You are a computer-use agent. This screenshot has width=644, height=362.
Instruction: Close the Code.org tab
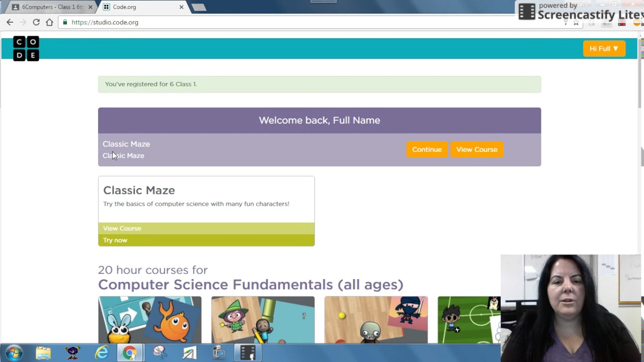181,7
